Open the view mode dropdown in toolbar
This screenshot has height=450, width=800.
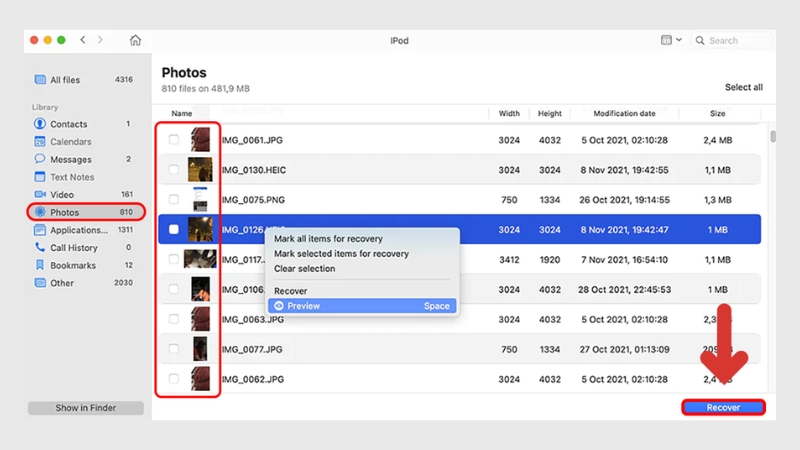pos(671,40)
